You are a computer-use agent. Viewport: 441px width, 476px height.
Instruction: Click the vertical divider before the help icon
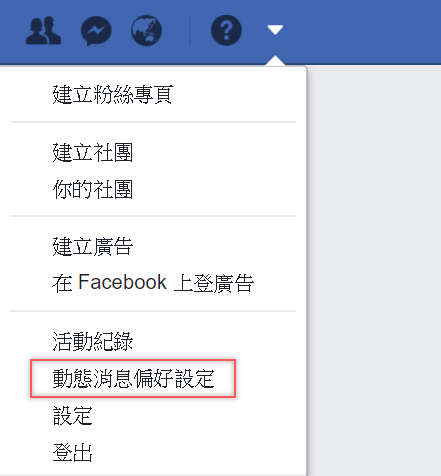[x=190, y=31]
